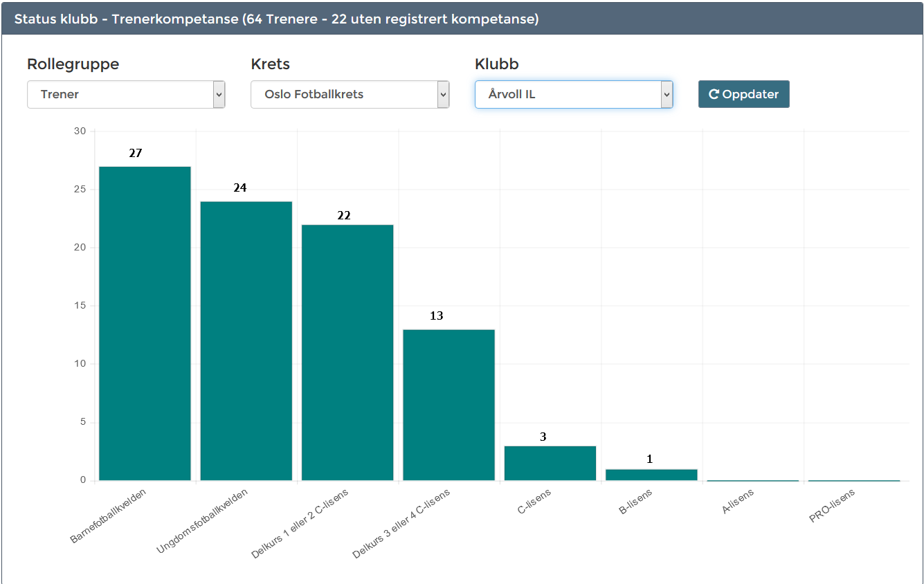Click the 'Barnefotballkvelden' axis label
Screen dimensions: 924x584
[109, 515]
